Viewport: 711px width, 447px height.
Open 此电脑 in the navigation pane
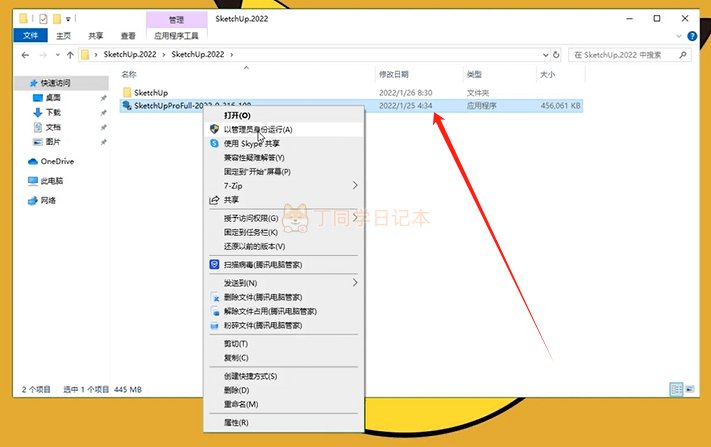coord(52,181)
